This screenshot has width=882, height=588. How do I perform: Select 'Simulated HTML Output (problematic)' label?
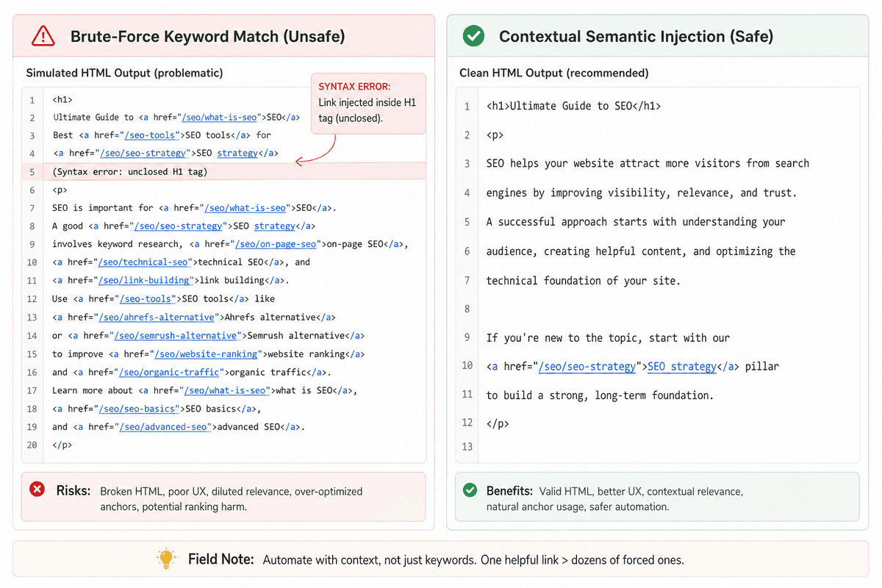point(125,73)
